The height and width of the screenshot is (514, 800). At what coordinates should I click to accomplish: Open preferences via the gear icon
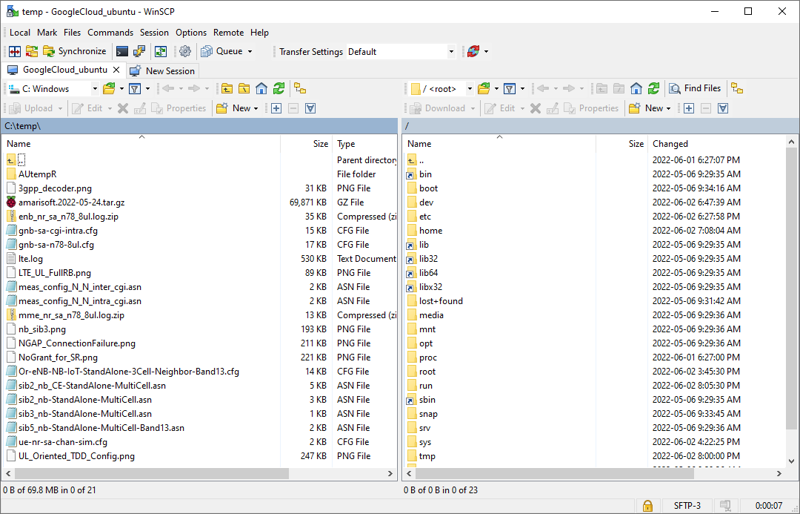pos(185,51)
